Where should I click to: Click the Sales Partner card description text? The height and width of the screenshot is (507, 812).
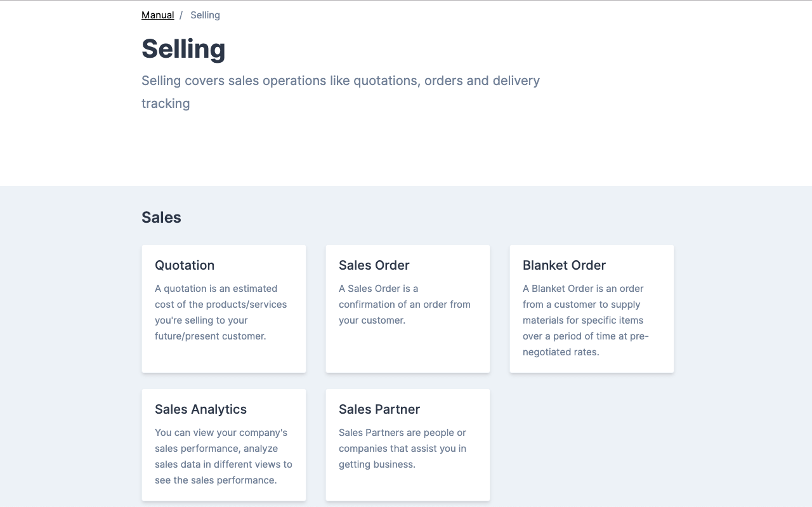(x=402, y=448)
